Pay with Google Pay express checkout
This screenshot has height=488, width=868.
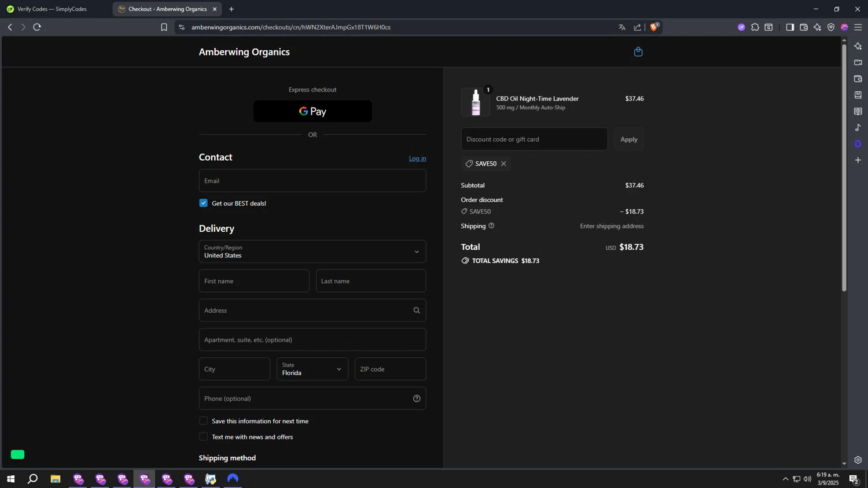tap(312, 111)
